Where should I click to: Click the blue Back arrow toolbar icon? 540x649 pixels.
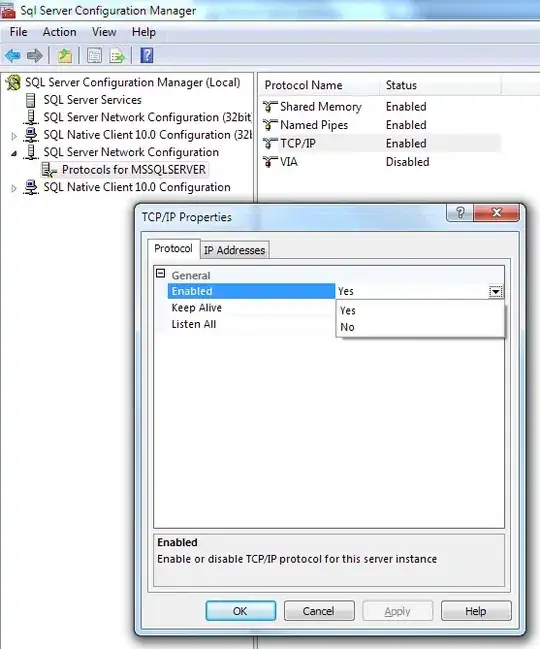click(13, 55)
